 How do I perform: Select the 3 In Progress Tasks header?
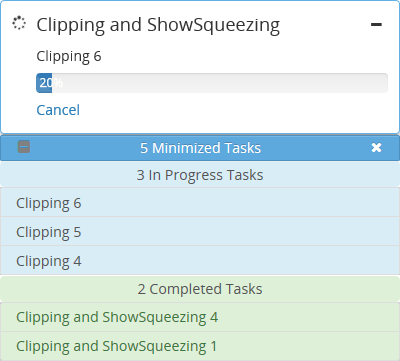tap(200, 175)
